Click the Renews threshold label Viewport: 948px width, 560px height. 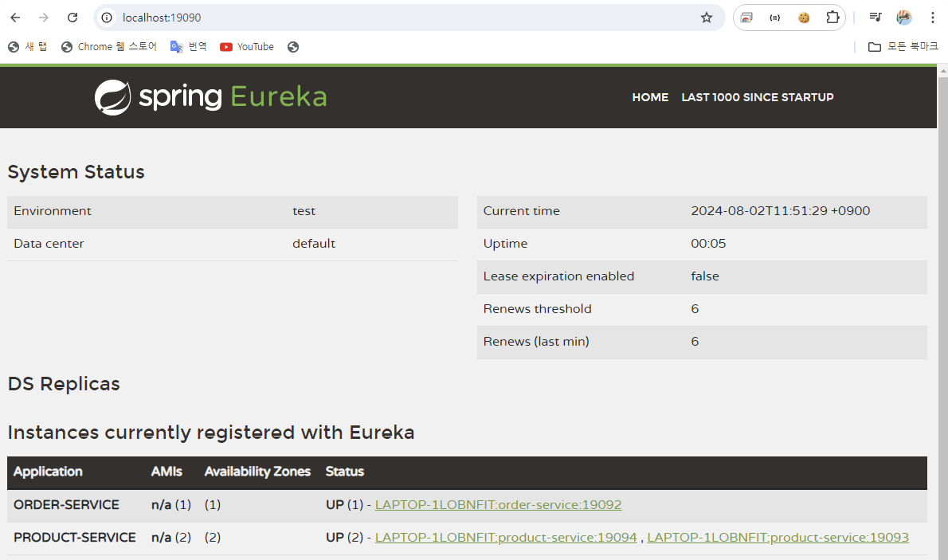[538, 309]
